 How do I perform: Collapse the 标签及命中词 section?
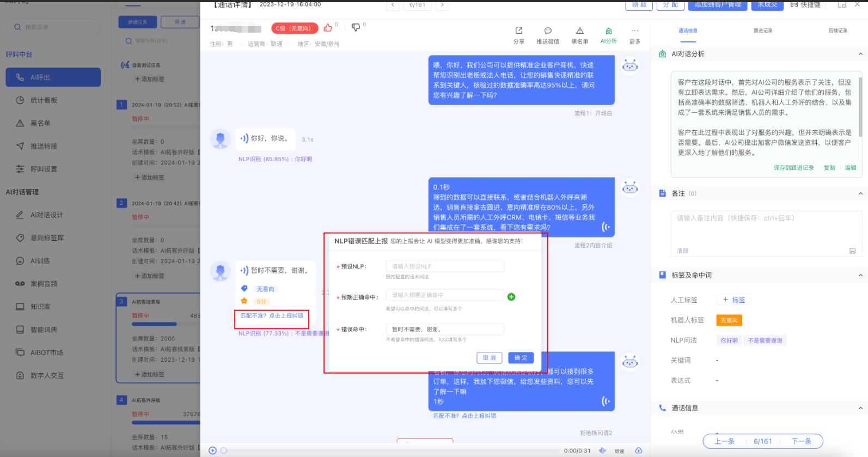pos(860,275)
